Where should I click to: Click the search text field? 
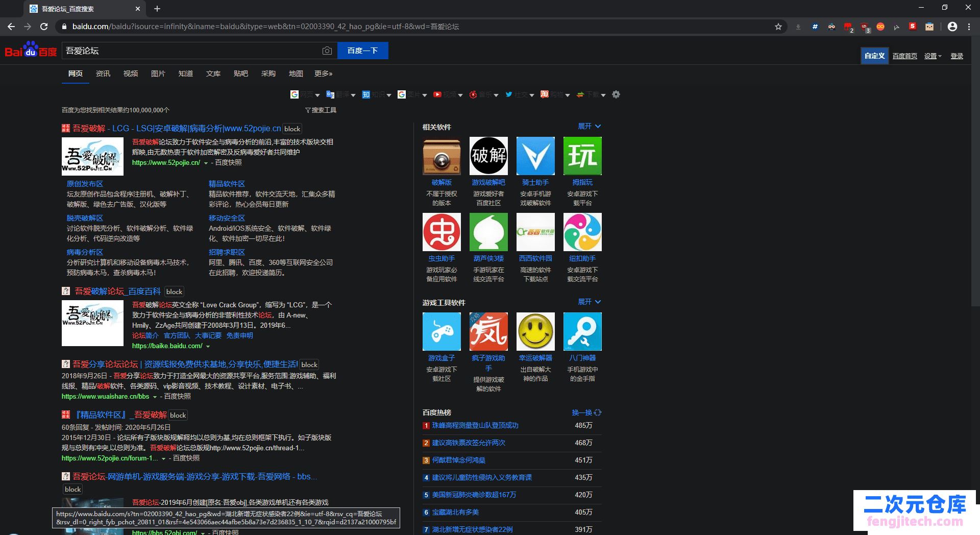(191, 51)
